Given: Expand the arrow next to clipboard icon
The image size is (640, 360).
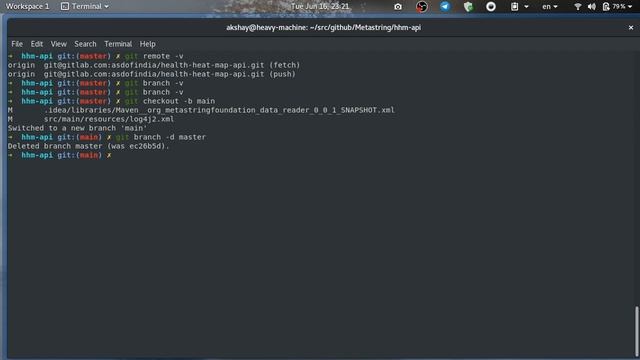Looking at the screenshot, I should click(526, 7).
